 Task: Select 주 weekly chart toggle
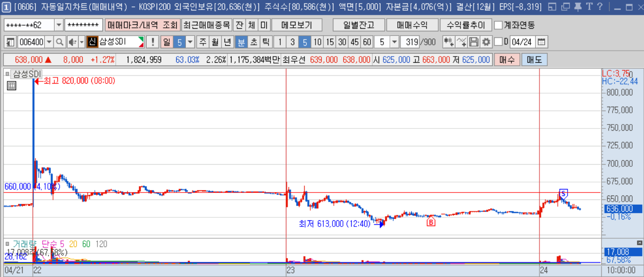(203, 42)
